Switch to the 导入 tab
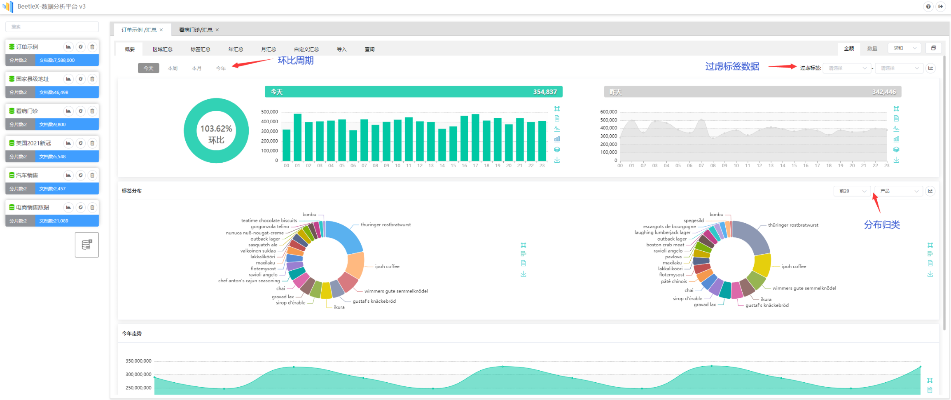The height and width of the screenshot is (400, 951). 341,47
